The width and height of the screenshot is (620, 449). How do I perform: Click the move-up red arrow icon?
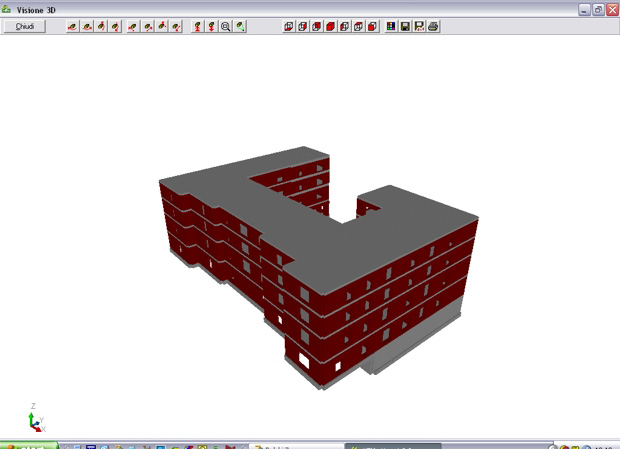pyautogui.click(x=198, y=26)
